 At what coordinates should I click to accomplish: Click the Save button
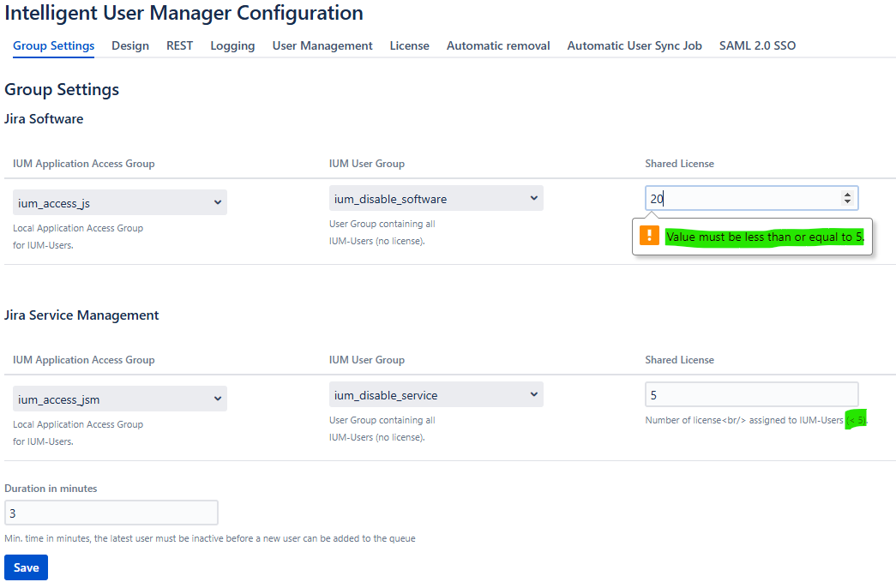click(x=26, y=567)
